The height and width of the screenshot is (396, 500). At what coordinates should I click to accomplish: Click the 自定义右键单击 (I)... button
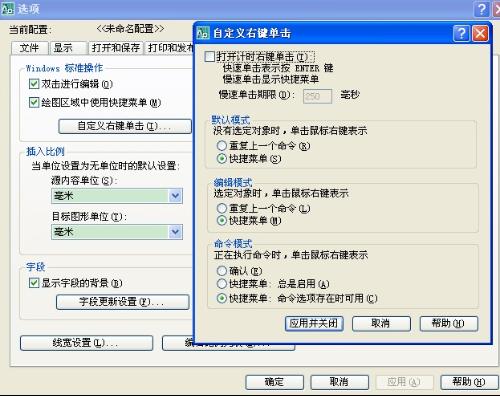pos(125,126)
